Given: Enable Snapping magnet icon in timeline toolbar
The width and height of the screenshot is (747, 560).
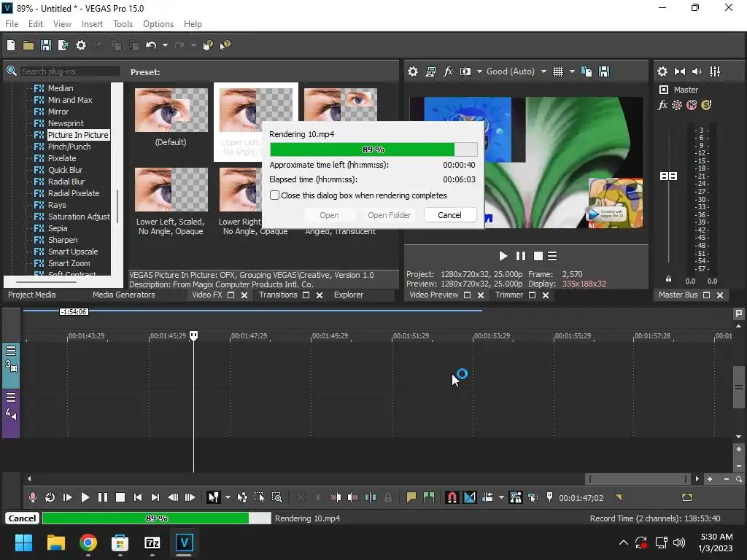Looking at the screenshot, I should (x=452, y=497).
